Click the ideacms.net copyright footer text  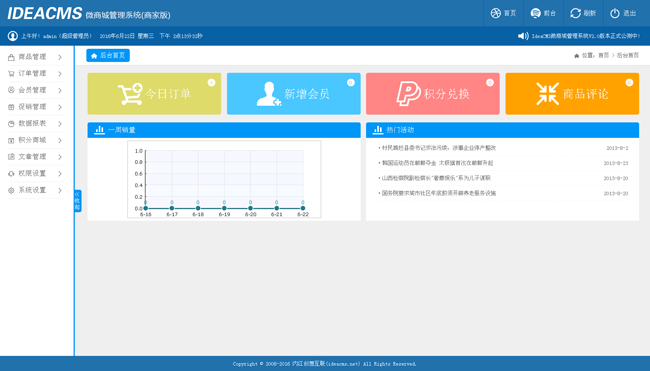[x=325, y=364]
